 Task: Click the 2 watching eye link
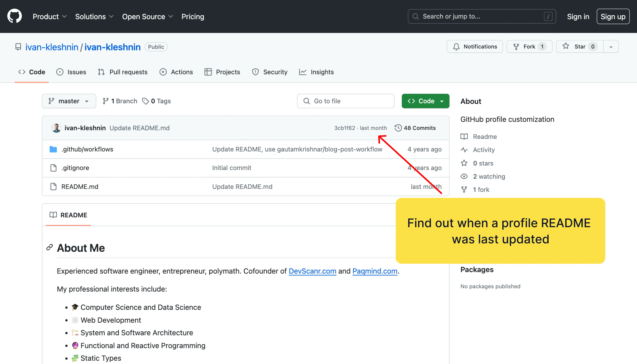(x=489, y=176)
